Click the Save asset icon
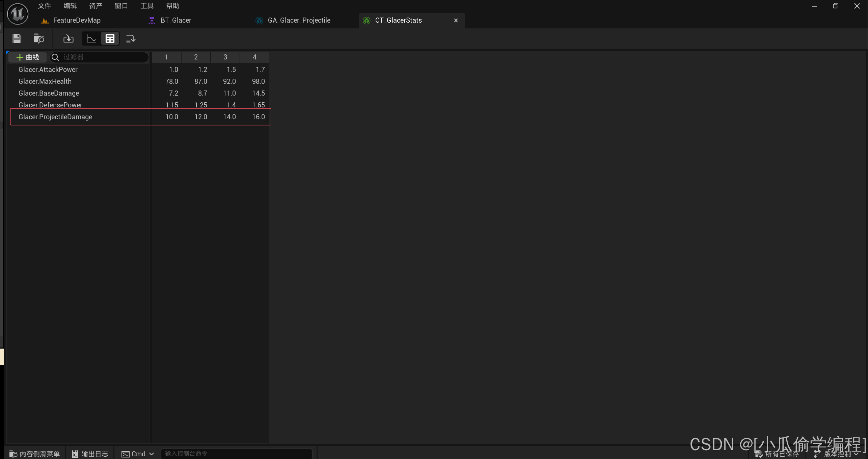The height and width of the screenshot is (459, 868). coord(17,39)
